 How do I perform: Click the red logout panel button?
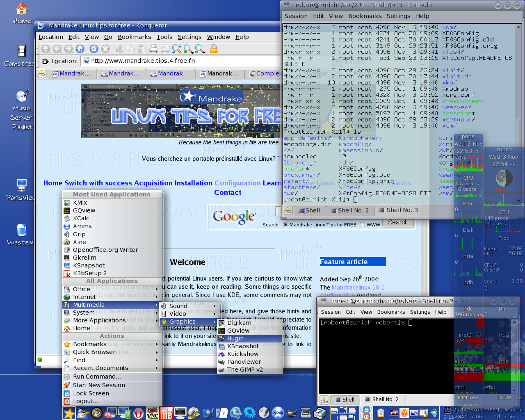[366, 416]
